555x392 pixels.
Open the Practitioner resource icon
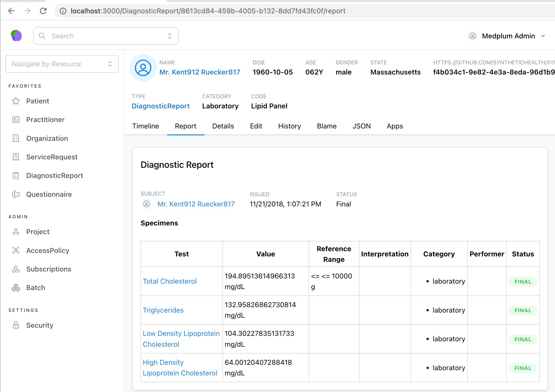click(x=16, y=120)
